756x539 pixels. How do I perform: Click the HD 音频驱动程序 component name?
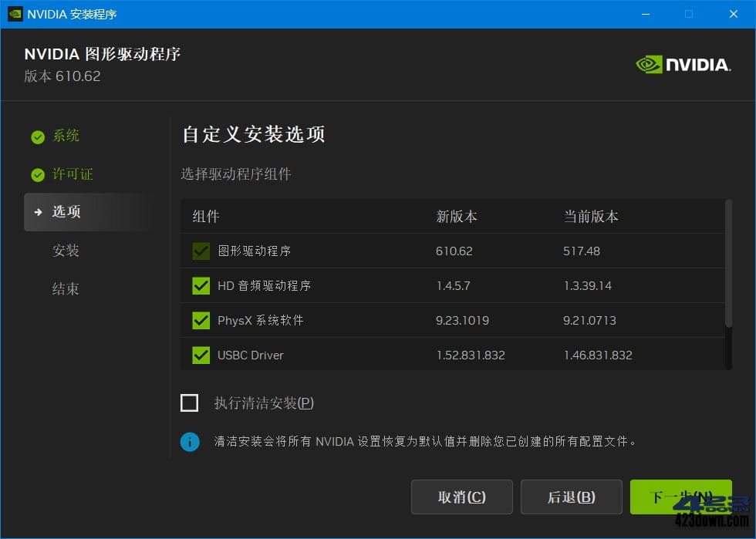tap(264, 286)
